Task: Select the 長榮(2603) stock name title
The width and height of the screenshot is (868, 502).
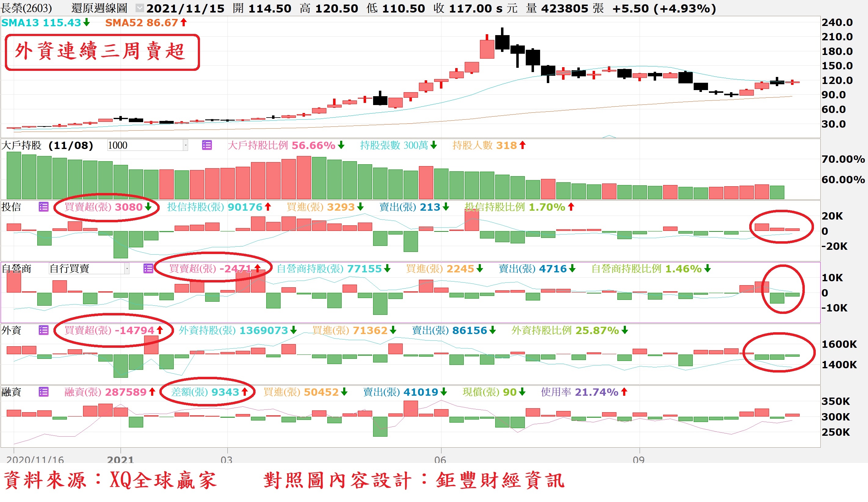Action: click(x=26, y=8)
